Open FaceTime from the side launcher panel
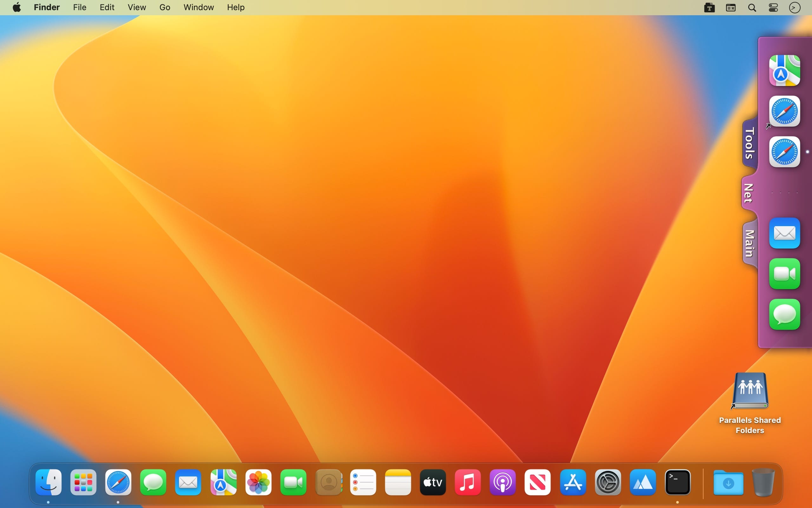 pos(784,274)
